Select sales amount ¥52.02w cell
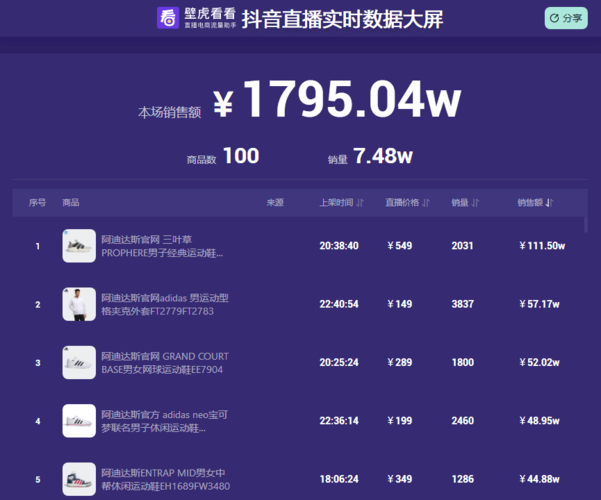601x500 pixels. [x=539, y=362]
